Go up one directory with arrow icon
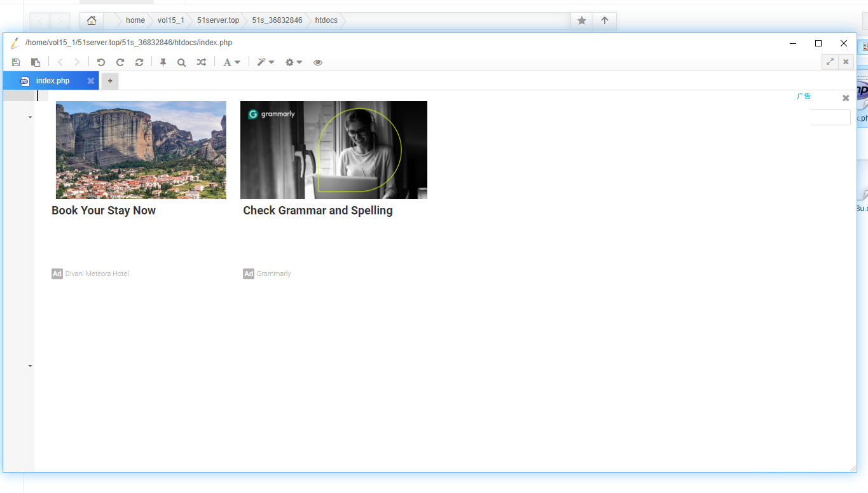Screen dimensions: 868x493 coord(605,20)
